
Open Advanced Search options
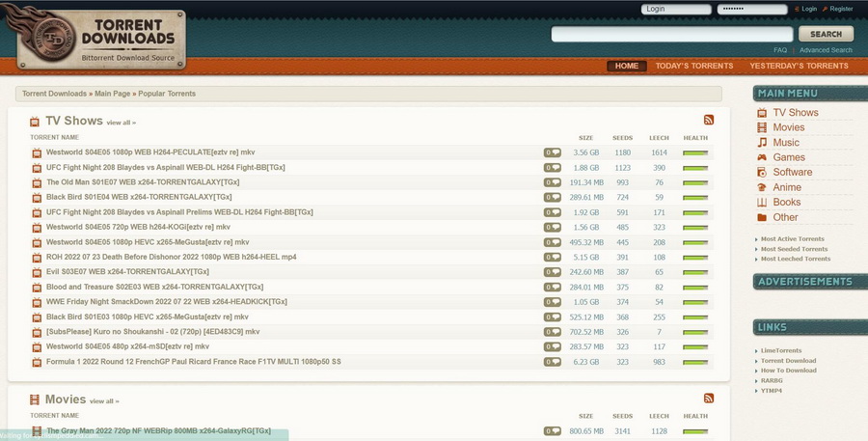826,50
